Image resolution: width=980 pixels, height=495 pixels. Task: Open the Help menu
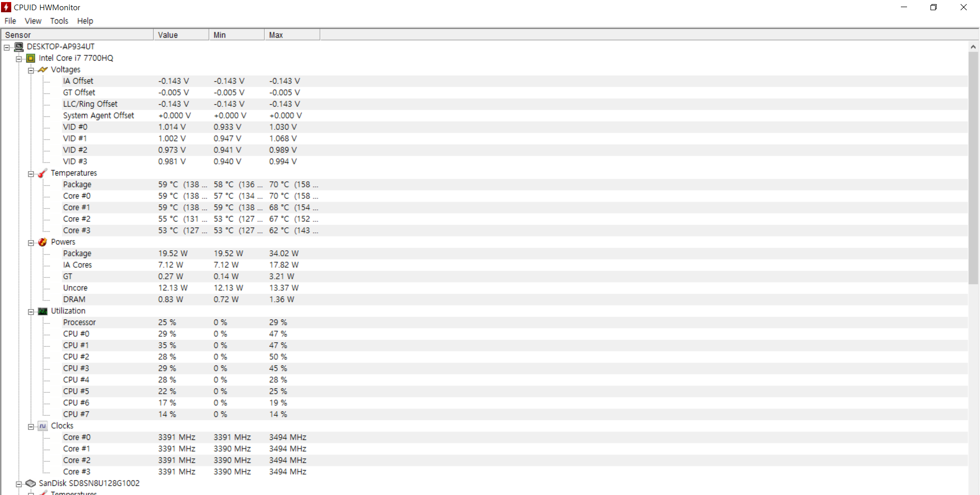tap(85, 21)
